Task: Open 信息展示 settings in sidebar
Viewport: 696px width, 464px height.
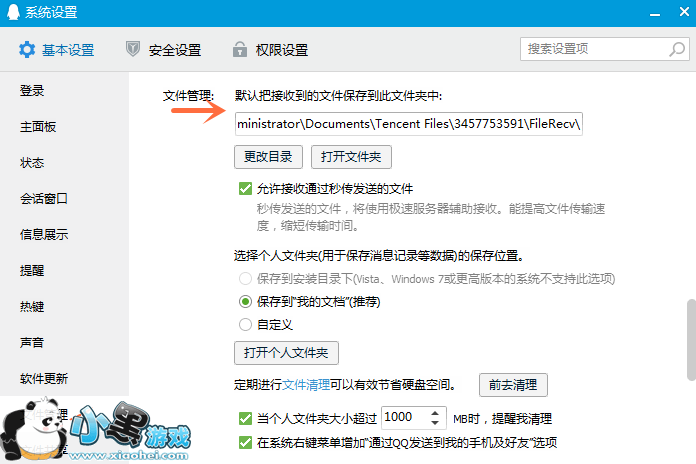Action: pos(44,234)
